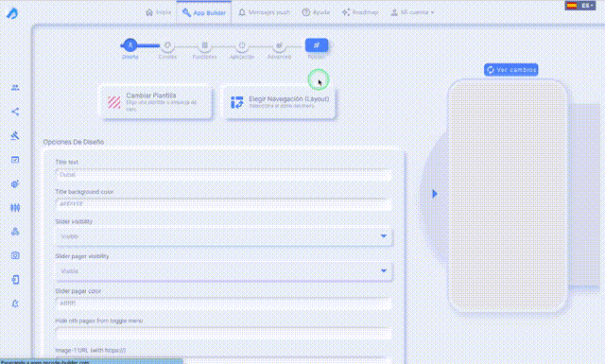This screenshot has height=364, width=605.
Task: Expand the Mi cuenta dropdown
Action: [x=412, y=12]
